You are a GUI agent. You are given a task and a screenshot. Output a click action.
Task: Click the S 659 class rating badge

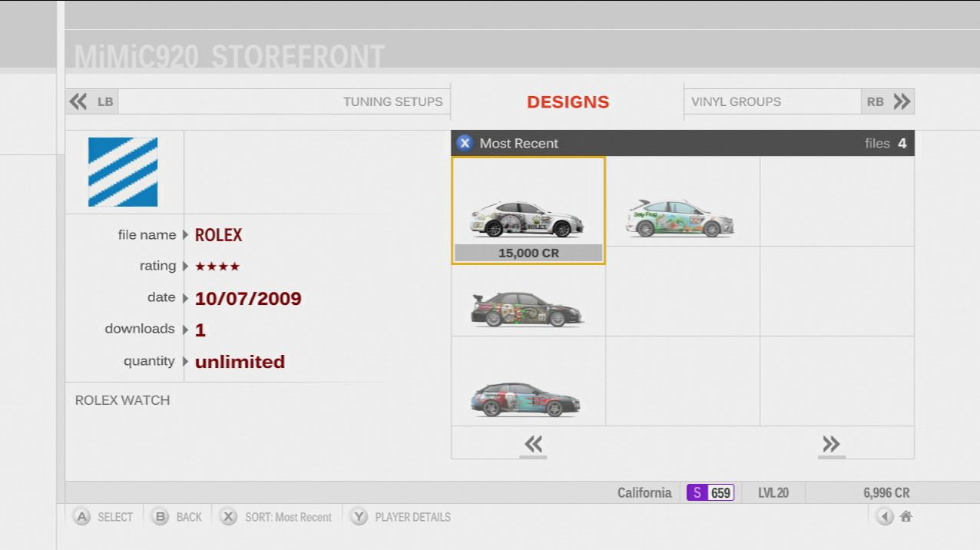pyautogui.click(x=710, y=493)
